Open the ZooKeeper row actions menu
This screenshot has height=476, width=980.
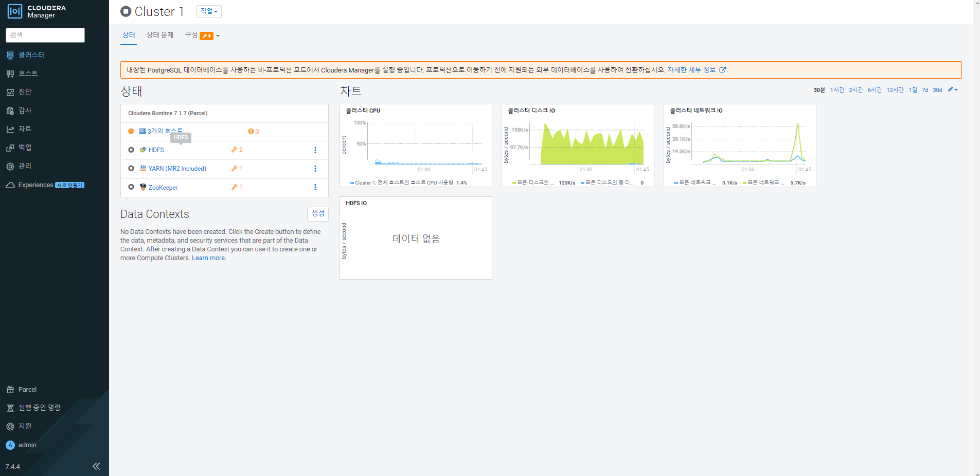pos(315,187)
